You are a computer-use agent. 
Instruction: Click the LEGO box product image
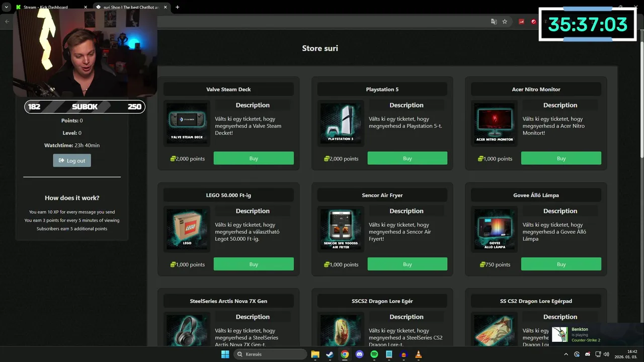coord(187,229)
